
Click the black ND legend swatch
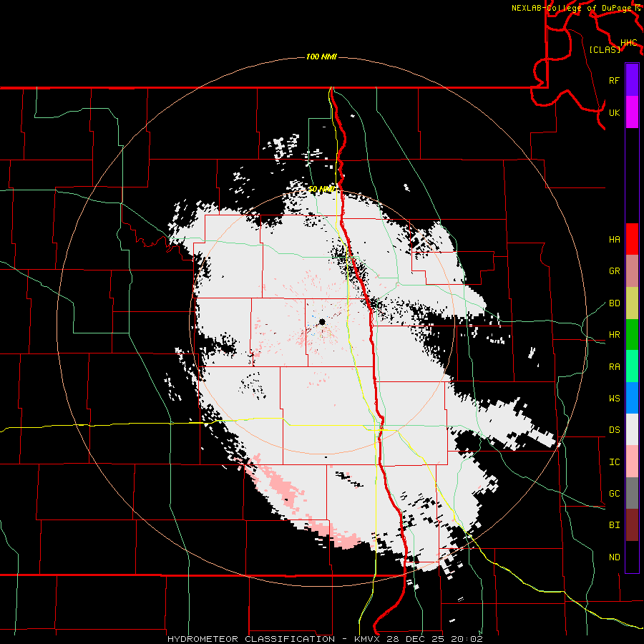coord(632,557)
